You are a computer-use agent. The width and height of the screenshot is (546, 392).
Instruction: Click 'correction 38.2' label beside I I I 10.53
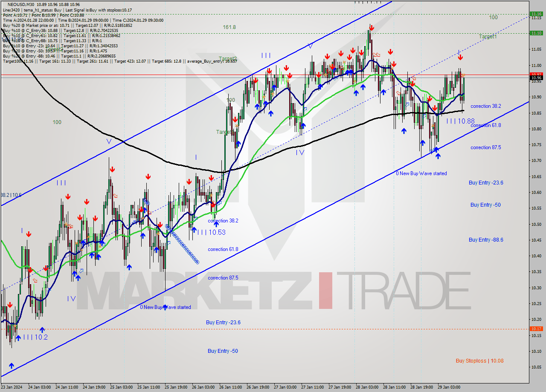pos(223,221)
